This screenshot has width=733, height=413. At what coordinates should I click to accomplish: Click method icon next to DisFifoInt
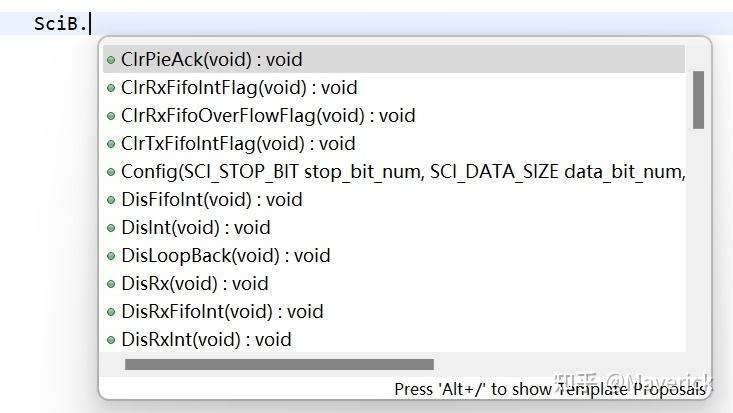point(111,200)
